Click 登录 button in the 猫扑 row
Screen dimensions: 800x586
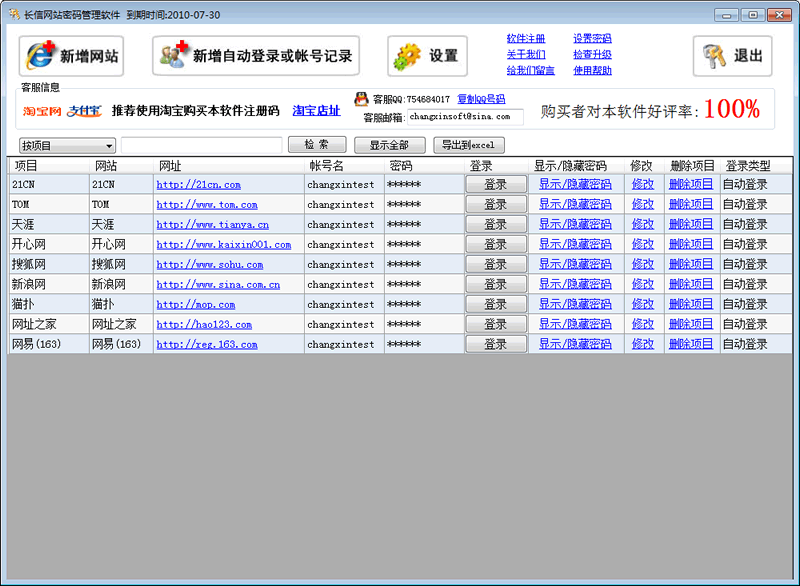pos(496,304)
